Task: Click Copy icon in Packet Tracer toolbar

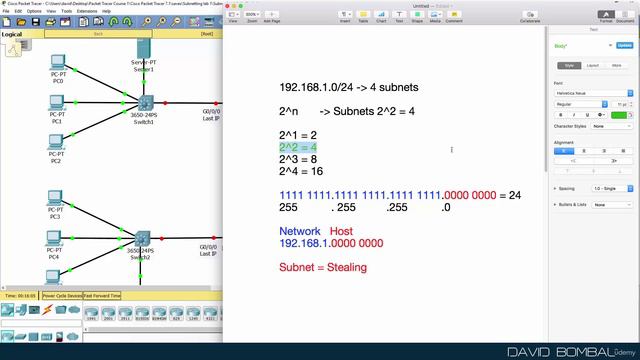Action: point(84,22)
